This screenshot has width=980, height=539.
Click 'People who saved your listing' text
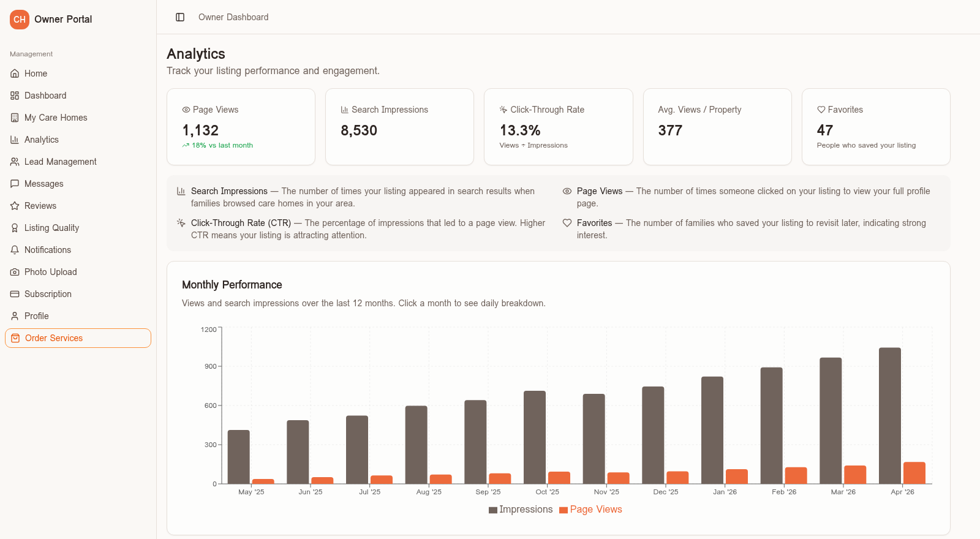coord(866,146)
